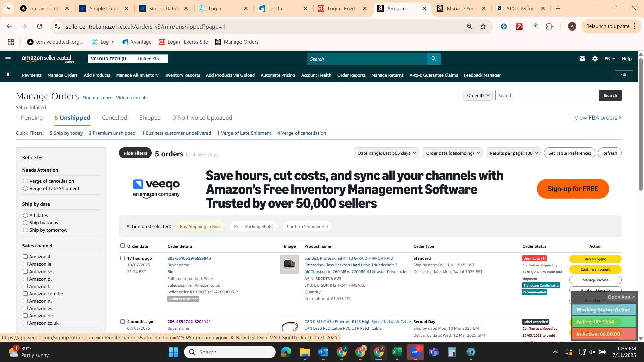The image size is (644, 362).
Task: Select the Verge of cancellation radio button
Action: 25,181
